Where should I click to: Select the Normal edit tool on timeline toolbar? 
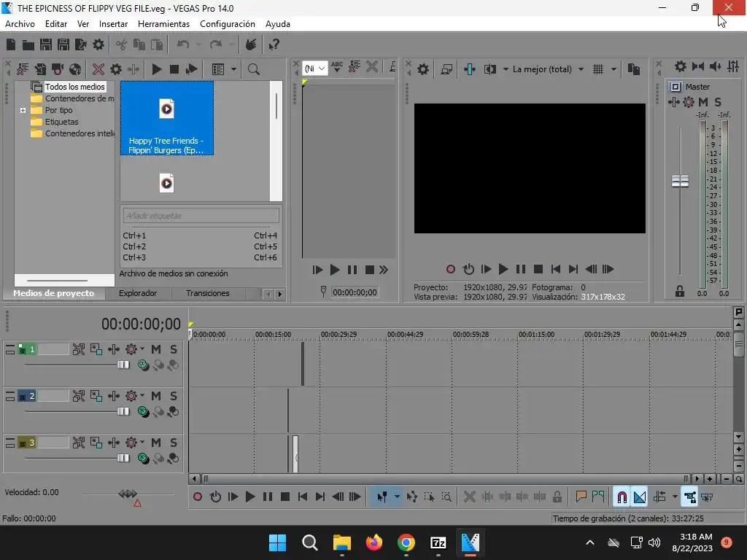382,497
